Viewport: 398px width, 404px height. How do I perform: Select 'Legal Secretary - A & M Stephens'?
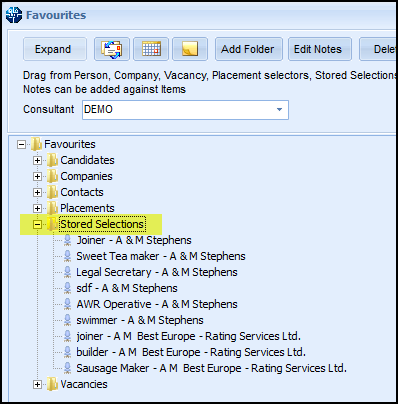[157, 272]
